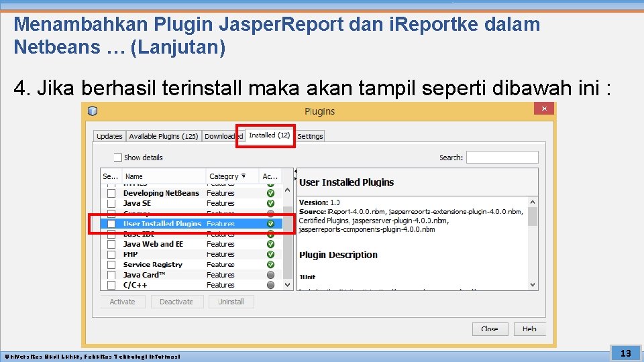Click gray inactive status icon for C/C++

(270, 285)
